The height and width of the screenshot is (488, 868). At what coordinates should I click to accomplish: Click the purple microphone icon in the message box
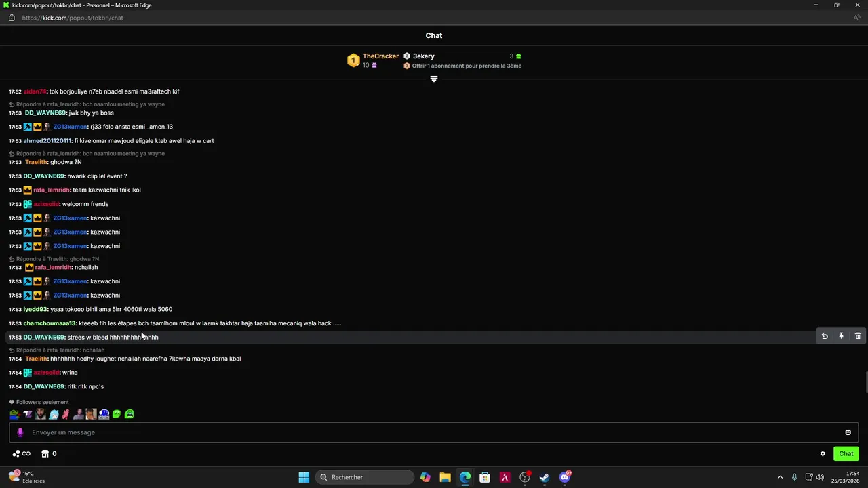pyautogui.click(x=20, y=432)
